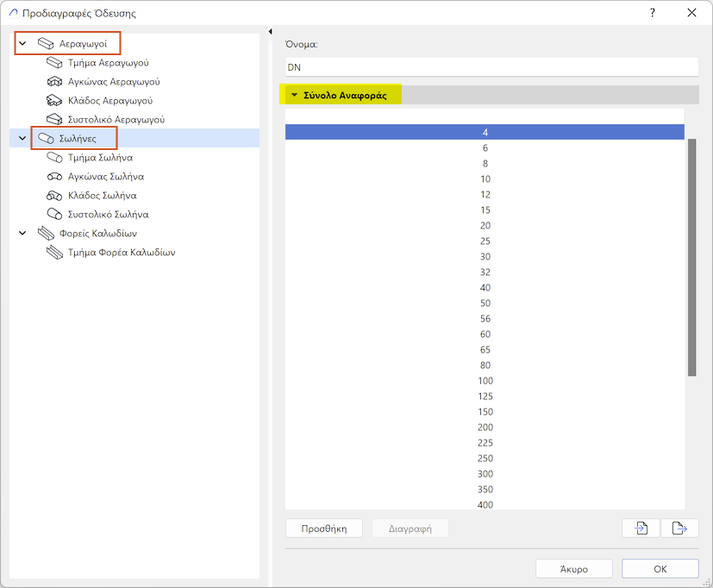Open the help question mark

[653, 13]
